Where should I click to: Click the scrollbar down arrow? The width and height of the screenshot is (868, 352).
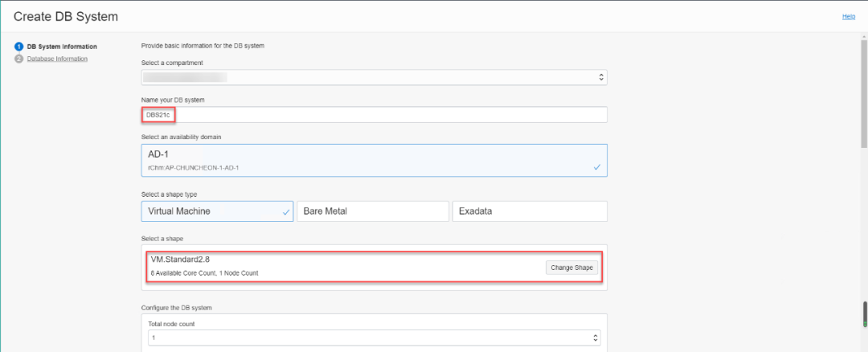point(863,346)
